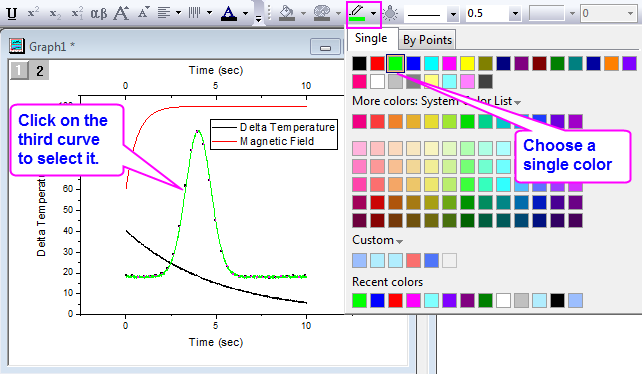642x374 pixels.
Task: Toggle underline text formatting
Action: (x=12, y=13)
